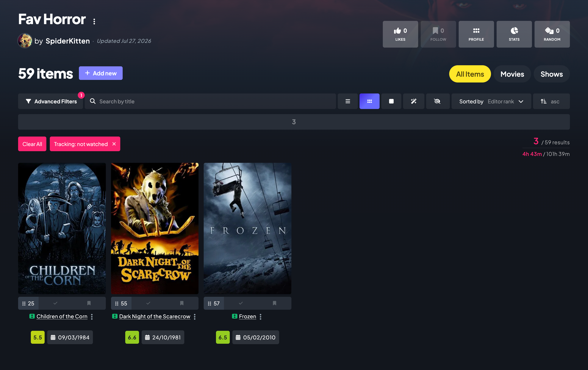Pick a Random item with dice button
Viewport: 588px width, 370px height.
pos(552,34)
